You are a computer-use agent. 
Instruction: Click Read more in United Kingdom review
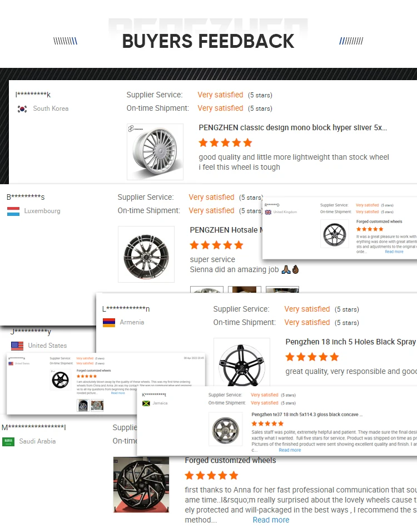(394, 252)
